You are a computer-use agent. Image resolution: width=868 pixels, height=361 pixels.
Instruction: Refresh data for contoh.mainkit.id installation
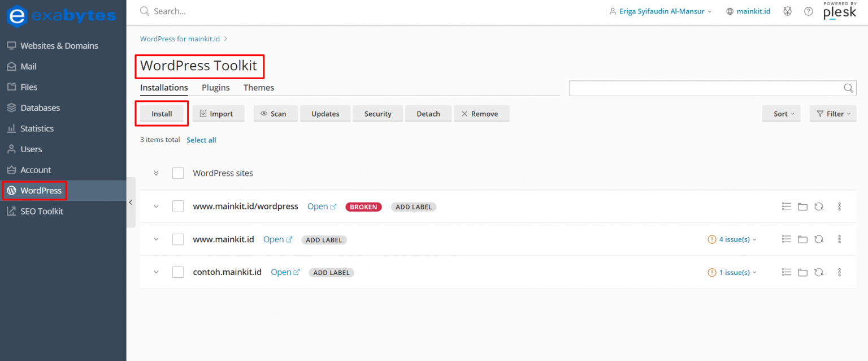coord(819,272)
